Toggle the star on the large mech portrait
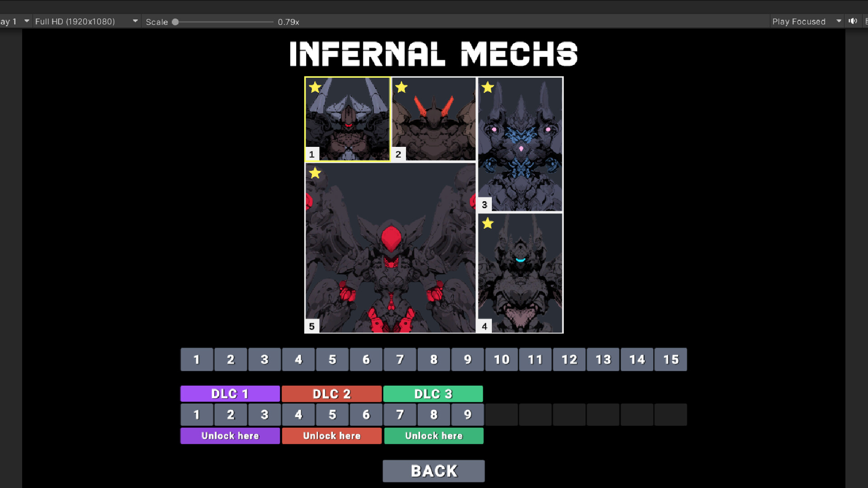This screenshot has height=488, width=868. coord(316,172)
